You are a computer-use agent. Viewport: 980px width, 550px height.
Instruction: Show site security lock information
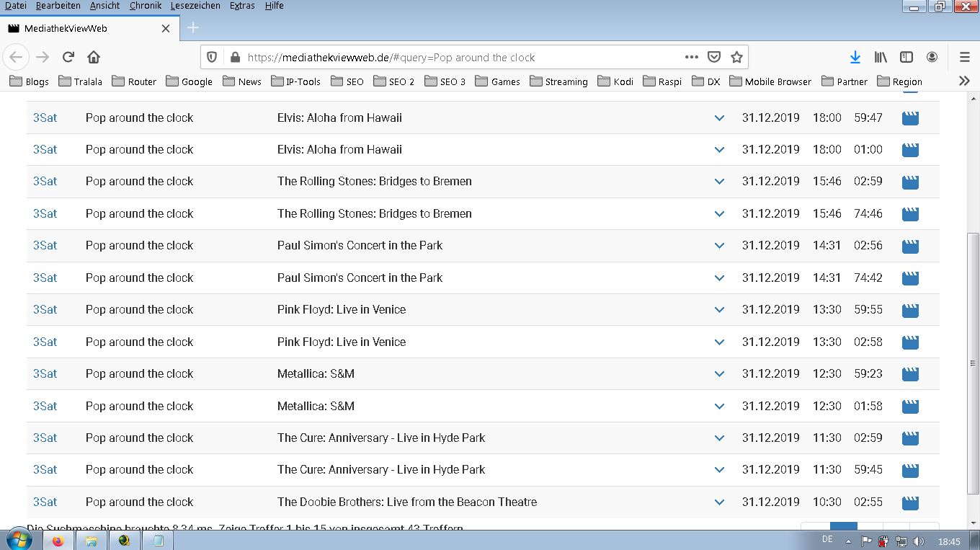point(234,57)
